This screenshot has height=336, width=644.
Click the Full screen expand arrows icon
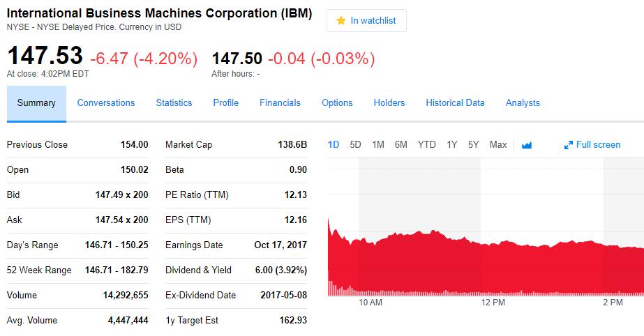[569, 145]
